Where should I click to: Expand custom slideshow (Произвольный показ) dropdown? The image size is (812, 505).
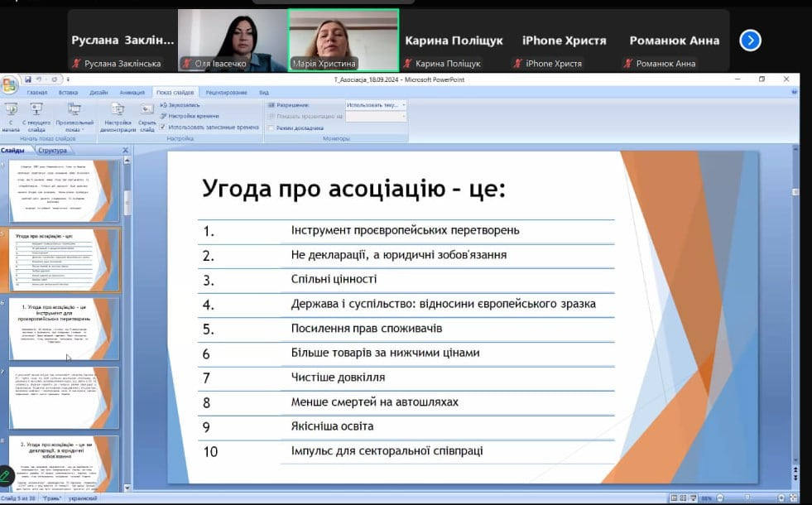click(74, 116)
